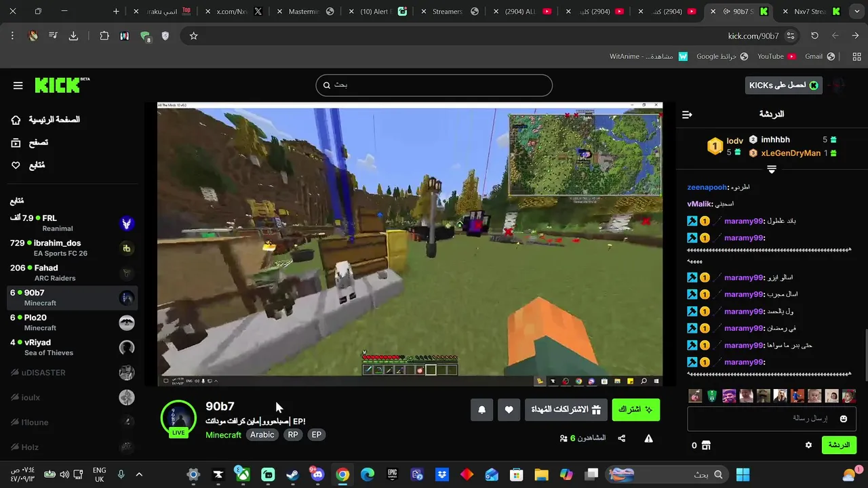
Task: Open the Following sidebar item
Action: pyautogui.click(x=28, y=165)
